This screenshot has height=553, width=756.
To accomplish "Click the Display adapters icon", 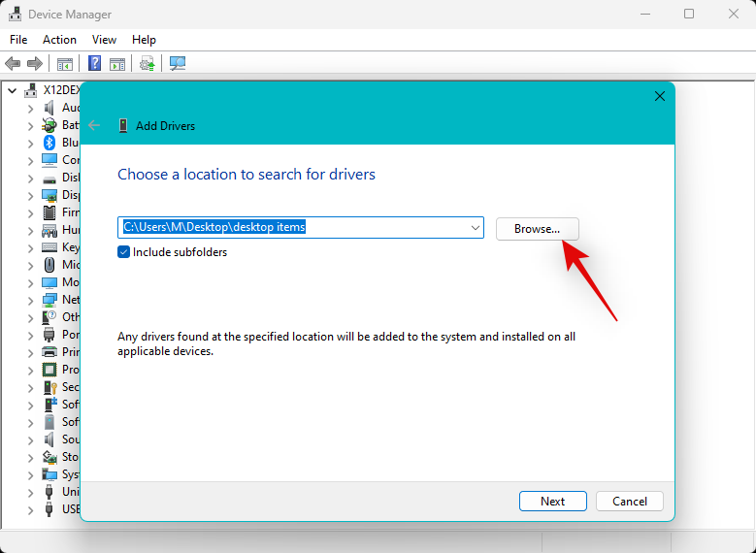I will (49, 195).
